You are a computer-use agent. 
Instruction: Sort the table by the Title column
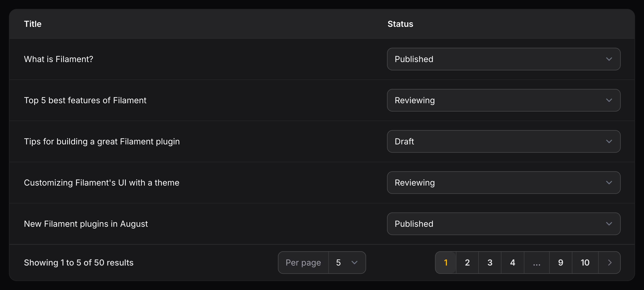click(x=33, y=24)
